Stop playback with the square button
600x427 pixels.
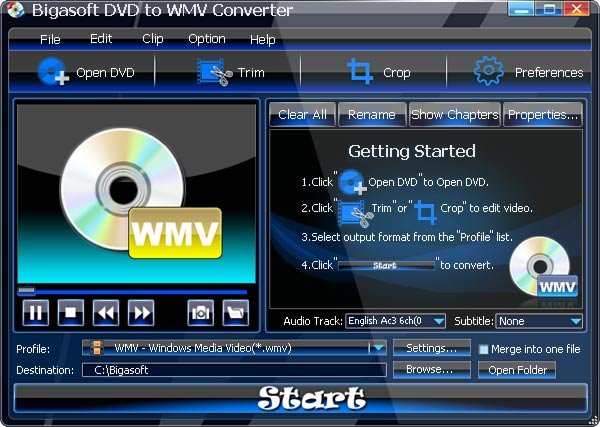click(x=71, y=313)
